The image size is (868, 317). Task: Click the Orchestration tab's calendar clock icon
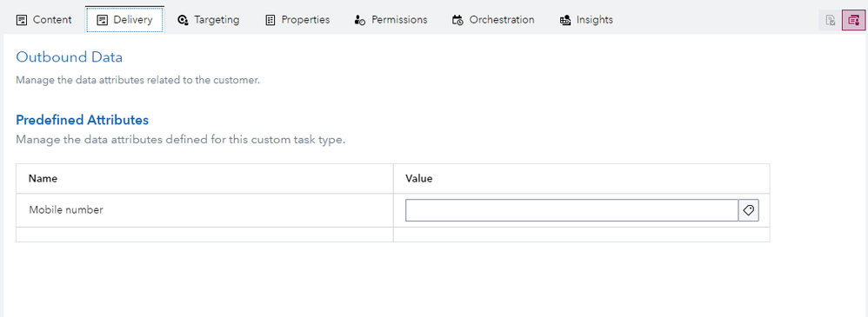(457, 20)
